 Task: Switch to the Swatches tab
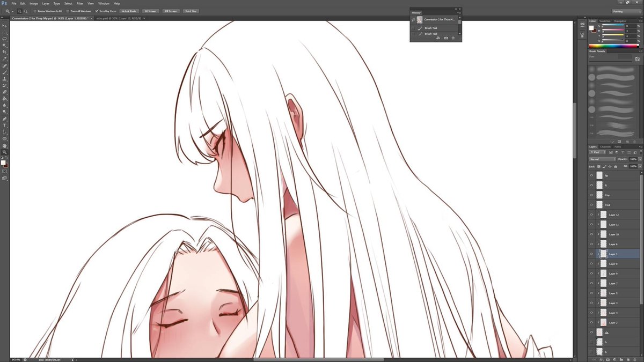(x=605, y=21)
